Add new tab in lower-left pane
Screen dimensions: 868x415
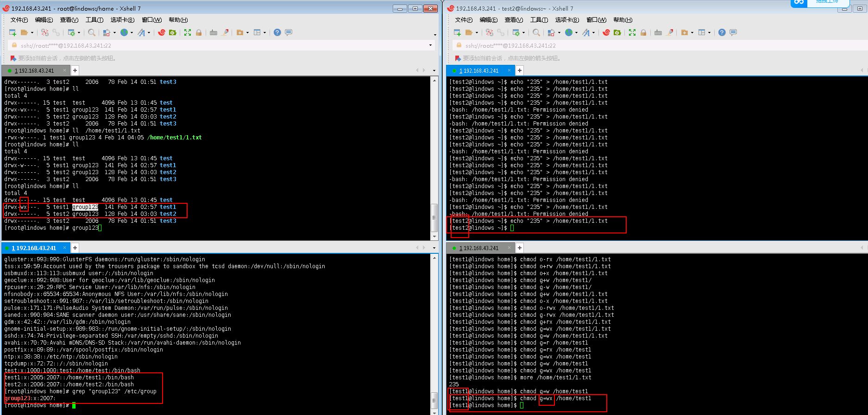[75, 248]
